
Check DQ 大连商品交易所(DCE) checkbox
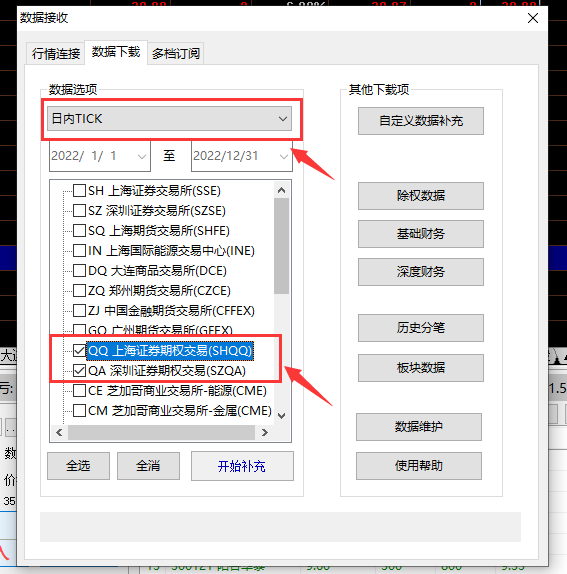[x=79, y=271]
